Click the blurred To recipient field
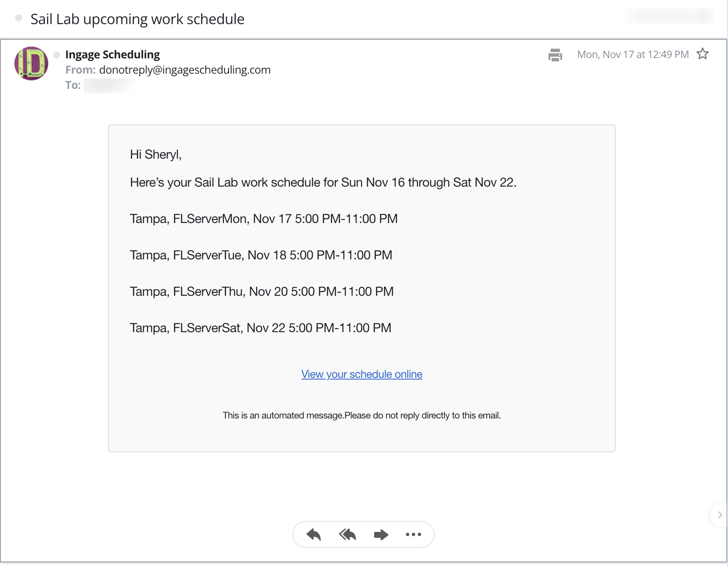 point(109,85)
